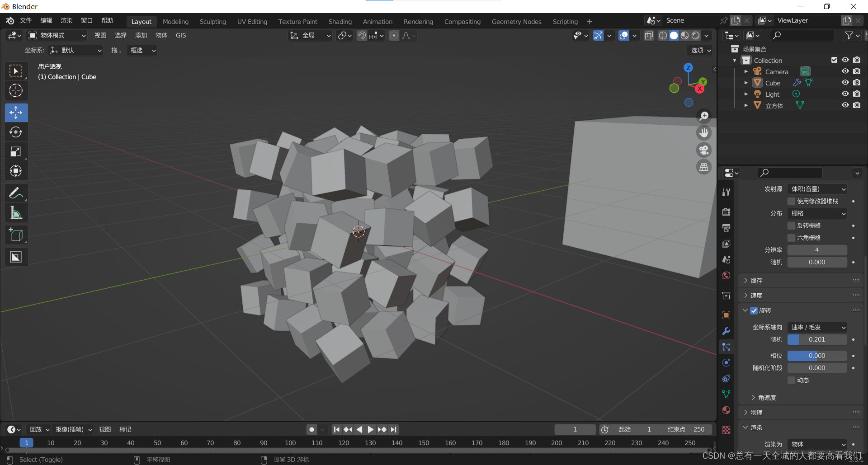The width and height of the screenshot is (868, 465).
Task: Open the 发射源 dropdown showing 体积(音量)
Action: [x=817, y=189]
